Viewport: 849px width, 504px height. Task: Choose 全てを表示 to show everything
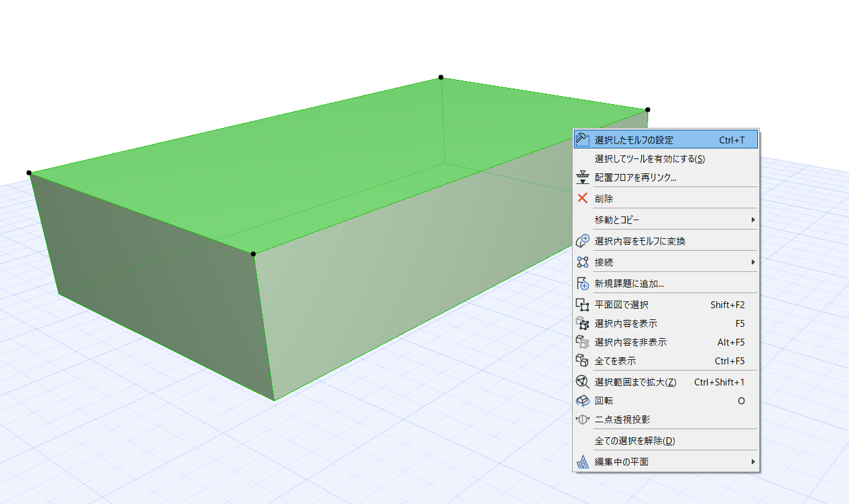click(666, 361)
